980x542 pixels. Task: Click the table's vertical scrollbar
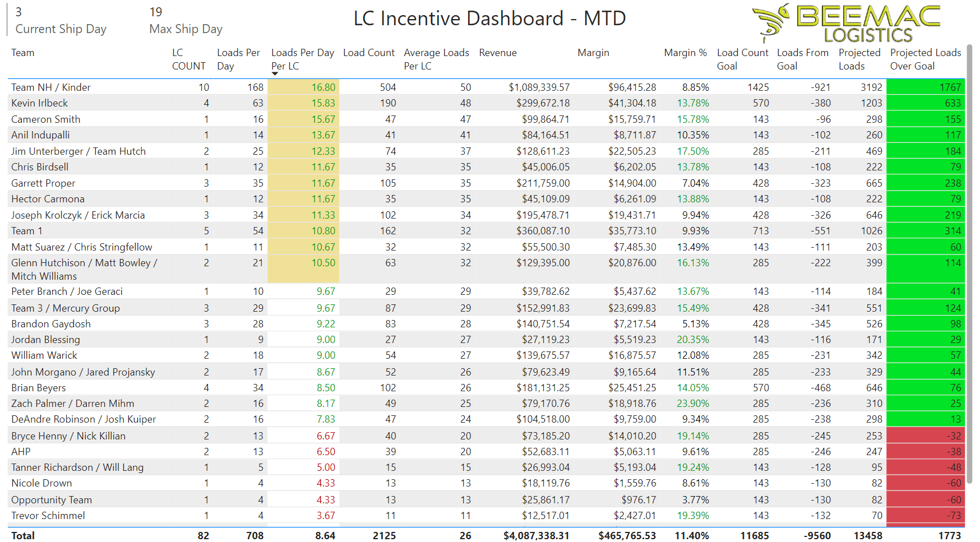(x=970, y=263)
